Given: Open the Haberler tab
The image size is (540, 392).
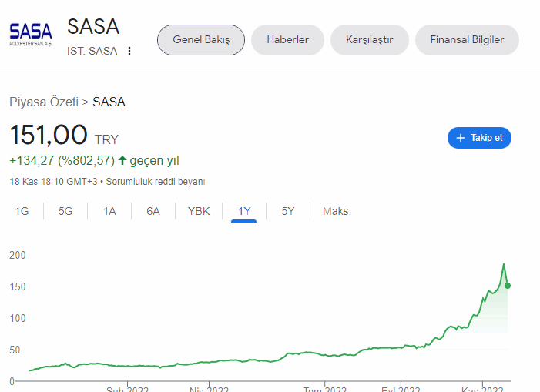Looking at the screenshot, I should pyautogui.click(x=287, y=40).
